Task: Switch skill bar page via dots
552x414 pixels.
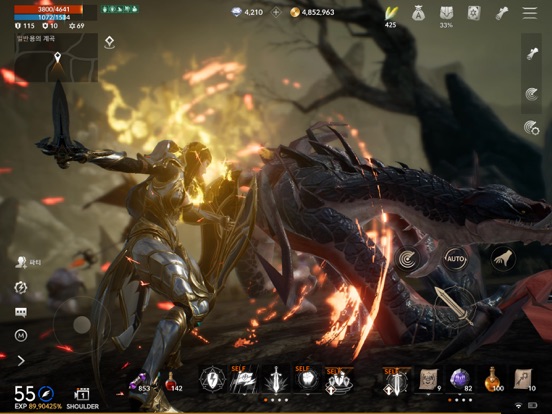Action: click(x=276, y=400)
